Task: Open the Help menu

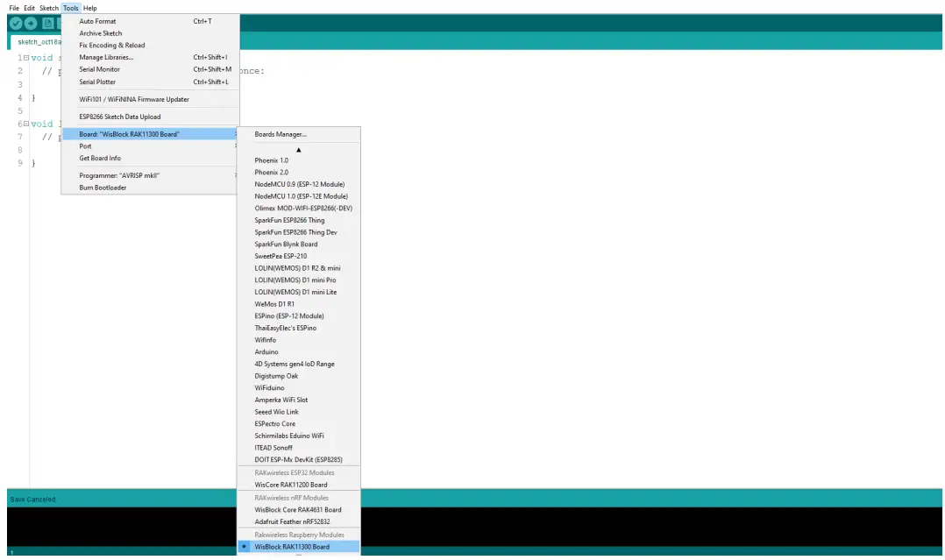Action: [89, 8]
